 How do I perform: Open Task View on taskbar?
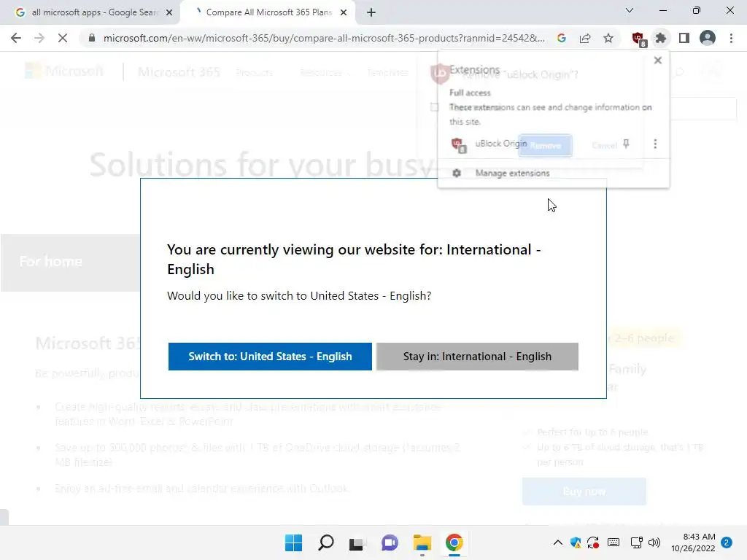(357, 542)
